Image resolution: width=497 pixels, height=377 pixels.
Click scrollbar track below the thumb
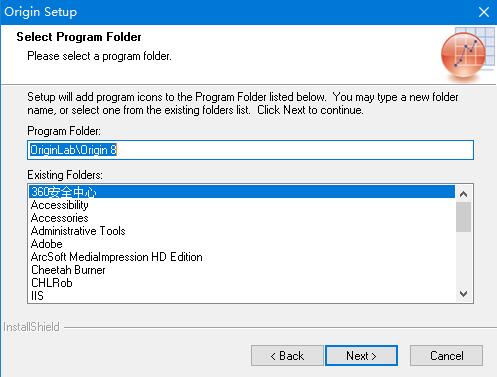[x=463, y=259]
